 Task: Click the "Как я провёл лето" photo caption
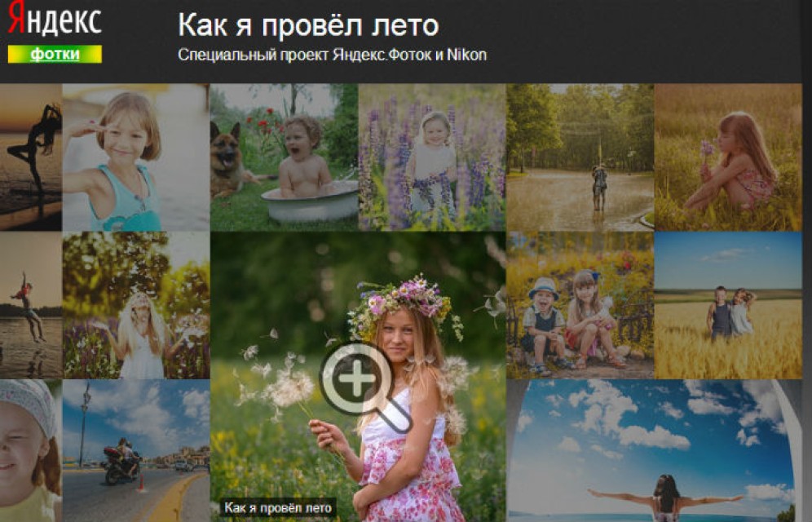pos(278,508)
